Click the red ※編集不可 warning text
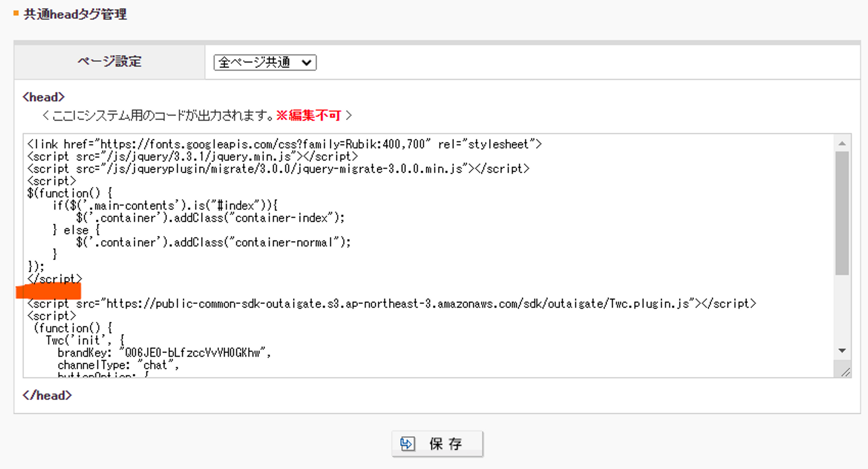Image resolution: width=868 pixels, height=469 pixels. click(x=309, y=116)
